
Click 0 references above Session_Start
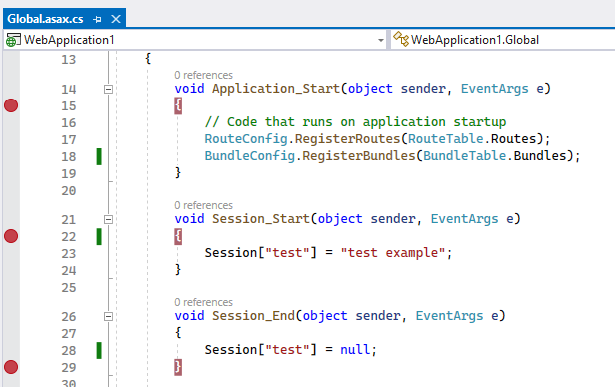203,205
